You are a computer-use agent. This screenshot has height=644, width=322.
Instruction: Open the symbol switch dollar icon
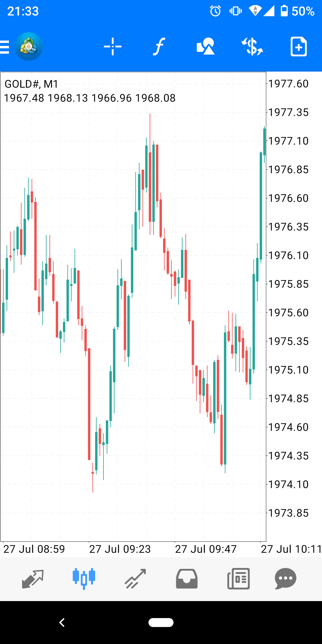252,47
